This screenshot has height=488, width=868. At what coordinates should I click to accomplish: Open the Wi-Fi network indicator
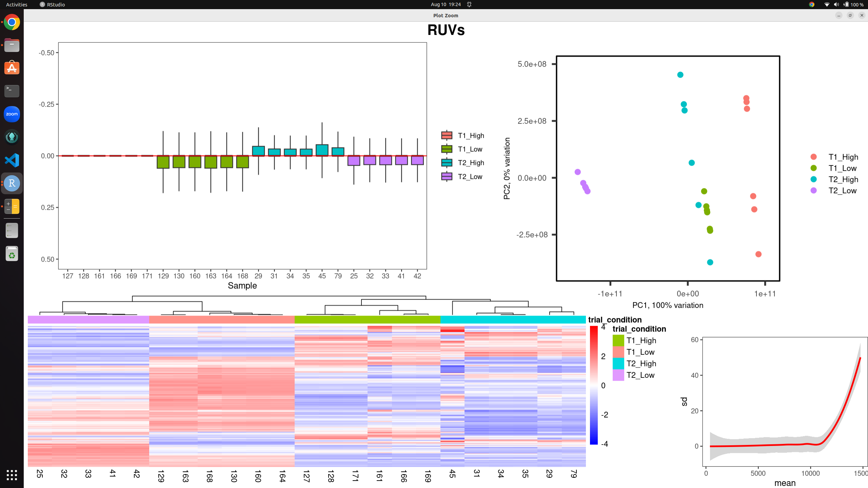[827, 4]
